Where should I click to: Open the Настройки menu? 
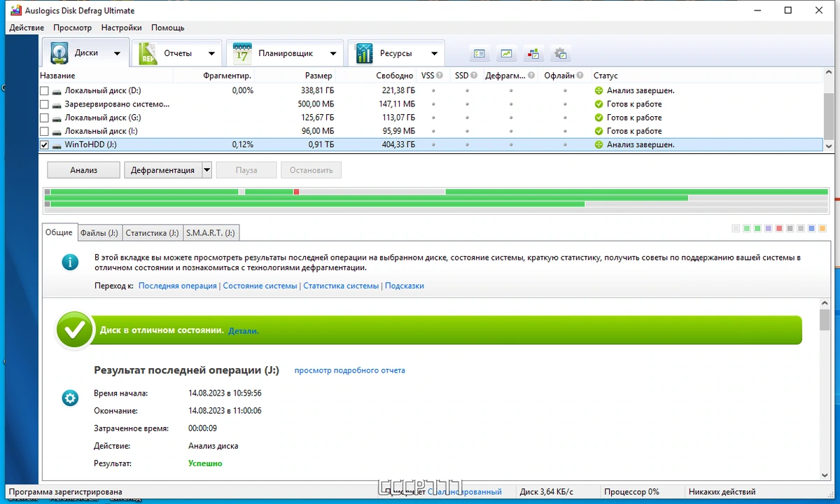[x=121, y=28]
